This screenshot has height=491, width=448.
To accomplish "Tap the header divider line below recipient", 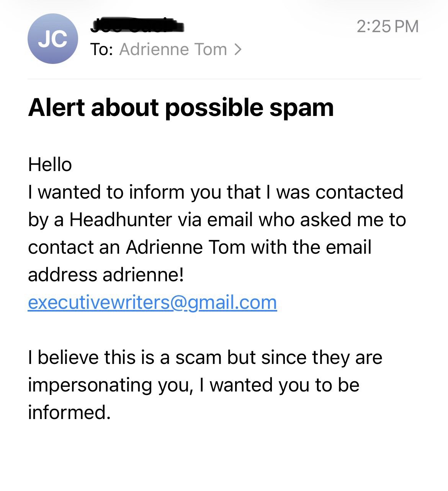I will click(x=224, y=79).
